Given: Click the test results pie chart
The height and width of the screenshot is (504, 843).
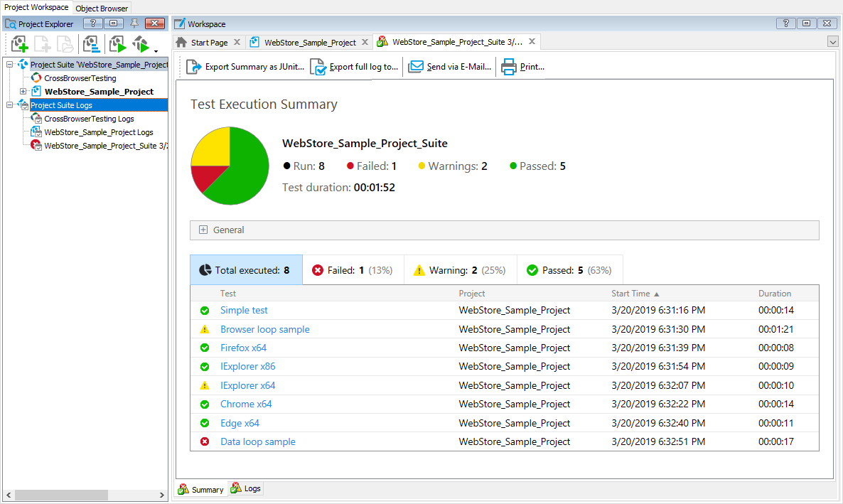Looking at the screenshot, I should pyautogui.click(x=230, y=166).
